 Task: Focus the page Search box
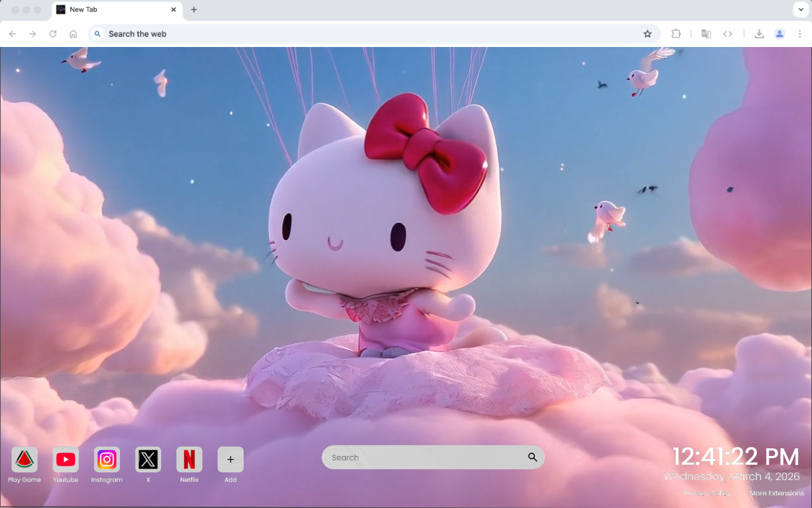pyautogui.click(x=433, y=457)
